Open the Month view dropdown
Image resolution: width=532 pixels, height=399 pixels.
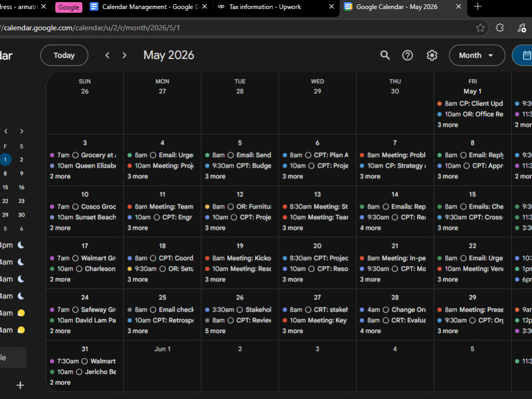[x=477, y=55]
